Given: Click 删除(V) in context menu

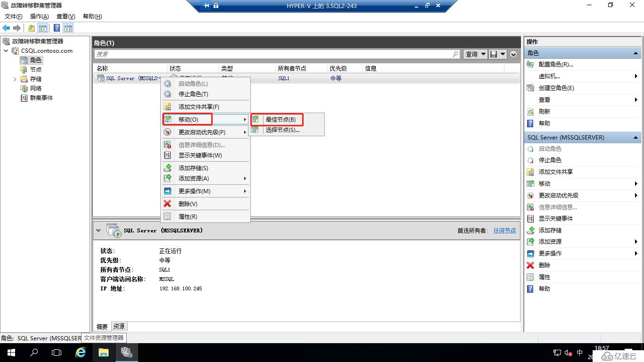Looking at the screenshot, I should click(205, 204).
